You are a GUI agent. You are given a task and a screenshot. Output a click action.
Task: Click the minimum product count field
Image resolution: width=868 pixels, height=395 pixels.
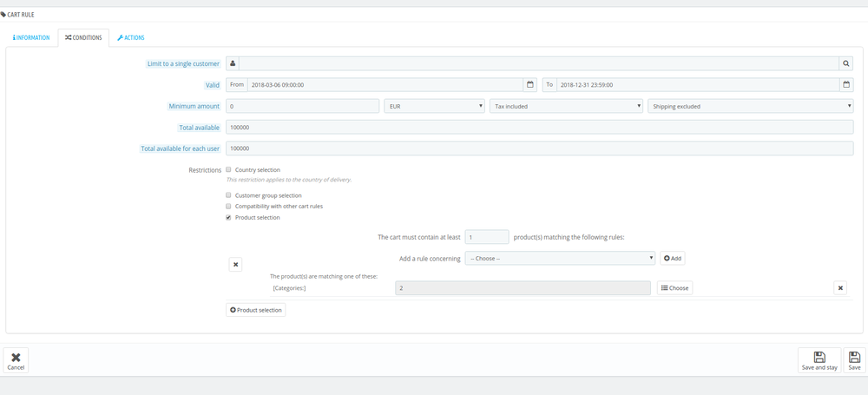click(x=487, y=237)
